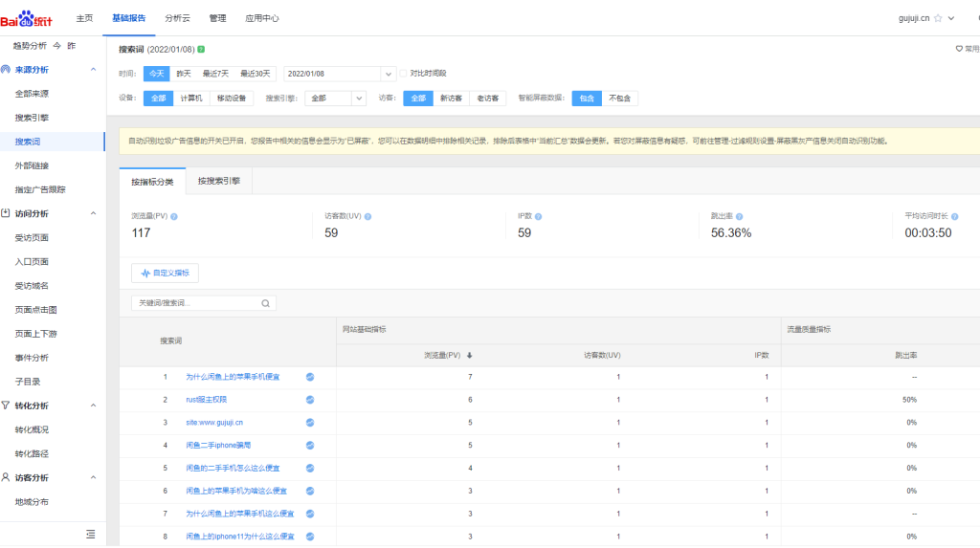Open 地域分布 in the sidebar
This screenshot has width=980, height=548.
coord(32,502)
